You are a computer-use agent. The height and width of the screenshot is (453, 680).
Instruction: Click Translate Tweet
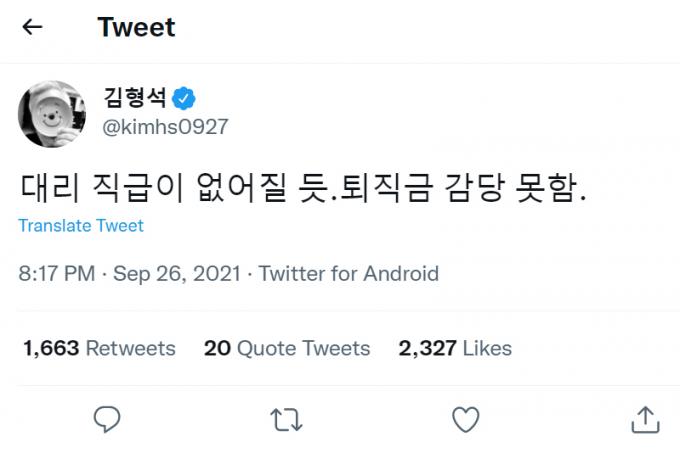click(81, 226)
